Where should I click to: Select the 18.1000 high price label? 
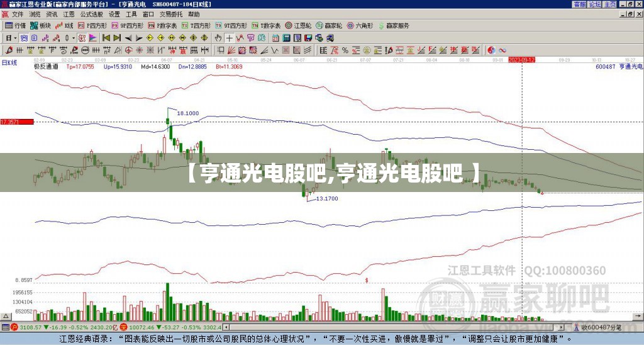187,113
